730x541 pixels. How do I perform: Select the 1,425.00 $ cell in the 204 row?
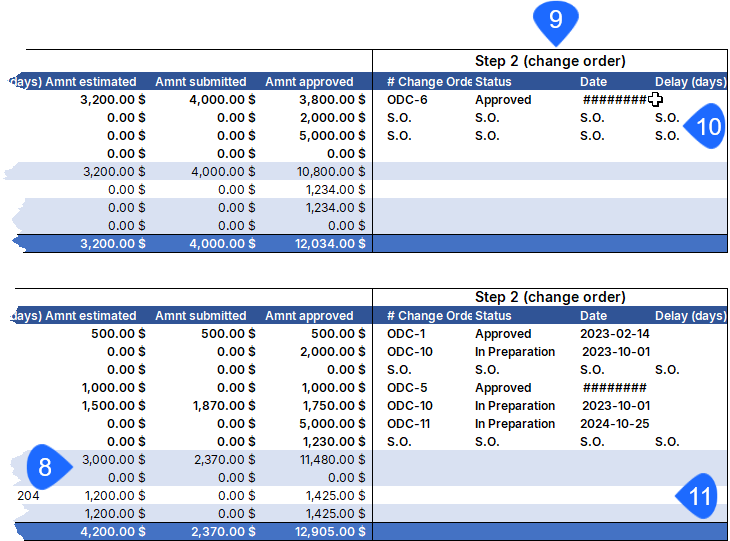(x=335, y=496)
